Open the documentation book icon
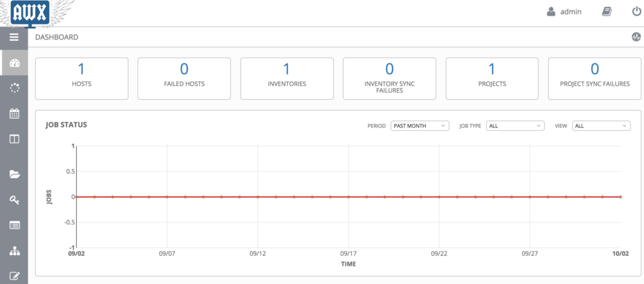This screenshot has height=284, width=644. [x=606, y=11]
